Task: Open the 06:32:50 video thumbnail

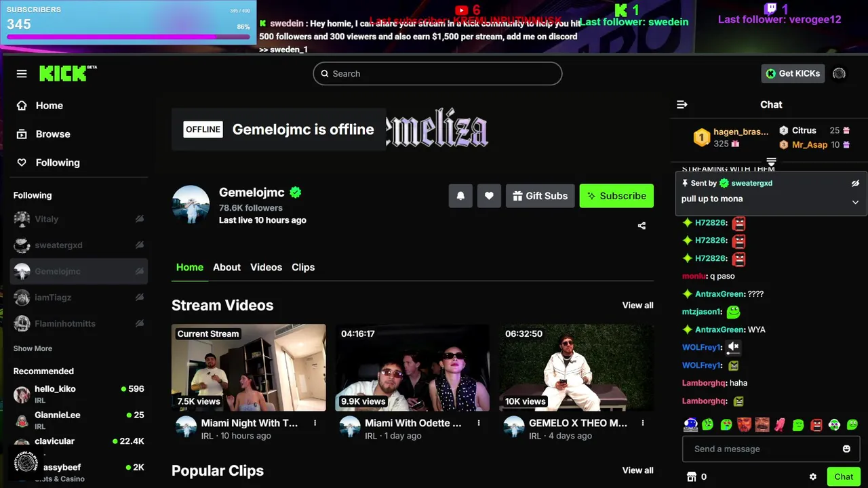Action: [576, 367]
